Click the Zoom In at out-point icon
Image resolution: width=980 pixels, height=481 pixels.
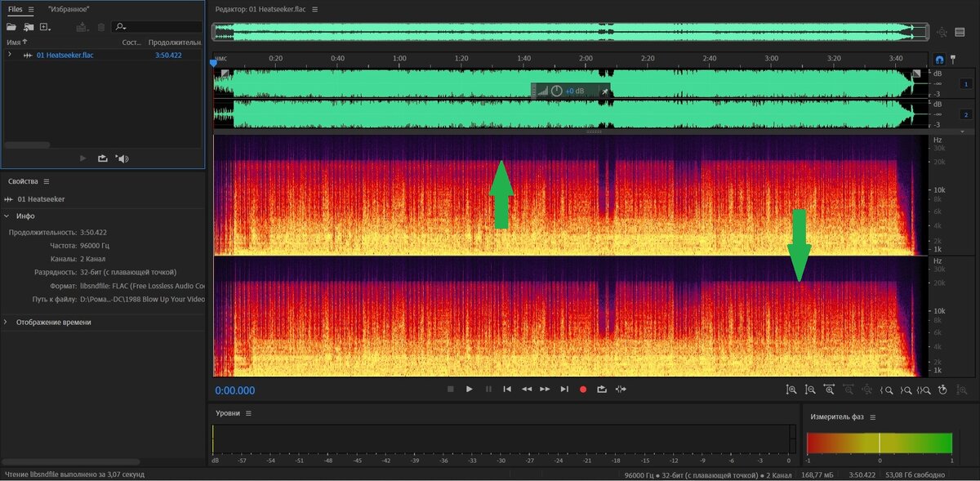pos(905,390)
